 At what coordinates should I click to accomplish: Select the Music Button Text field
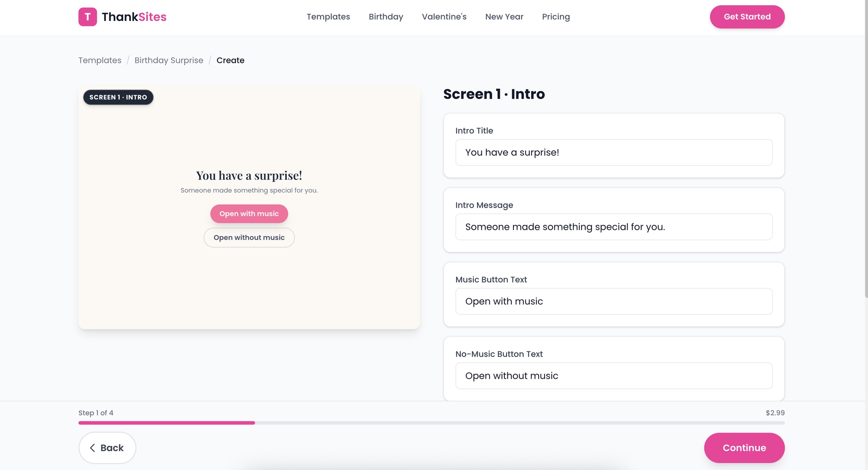pos(614,301)
